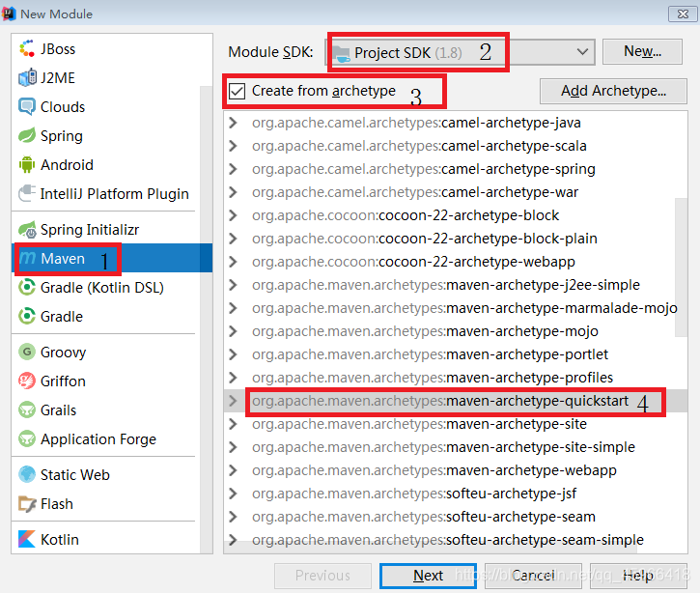Select JBoss module type
Viewport: 700px width, 593px height.
click(x=58, y=48)
